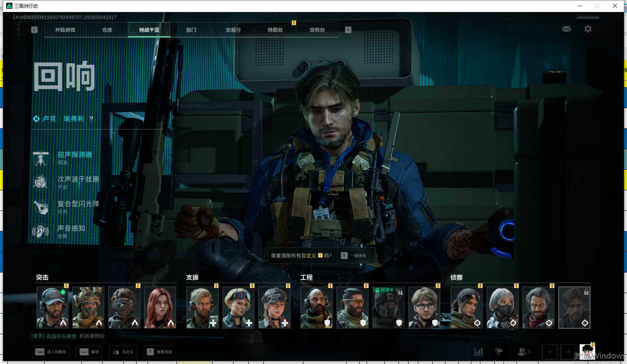Click the 次声波干扰器 skill name

coord(78,179)
